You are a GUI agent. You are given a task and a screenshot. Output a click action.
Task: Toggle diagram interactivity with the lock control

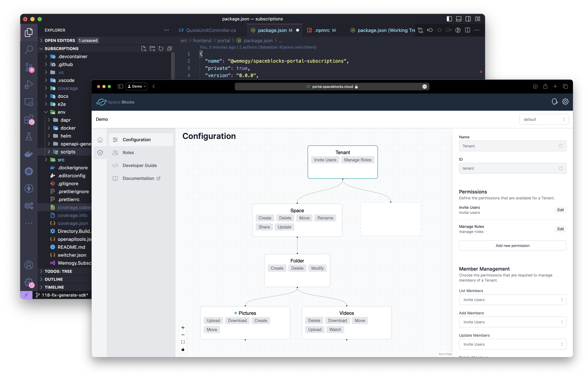point(183,349)
